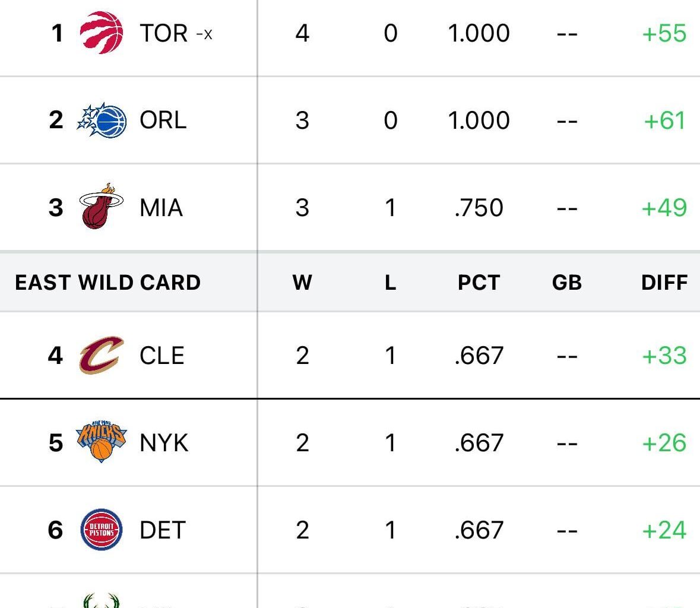The height and width of the screenshot is (608, 700).
Task: Sort standings by the W column
Action: 302,283
